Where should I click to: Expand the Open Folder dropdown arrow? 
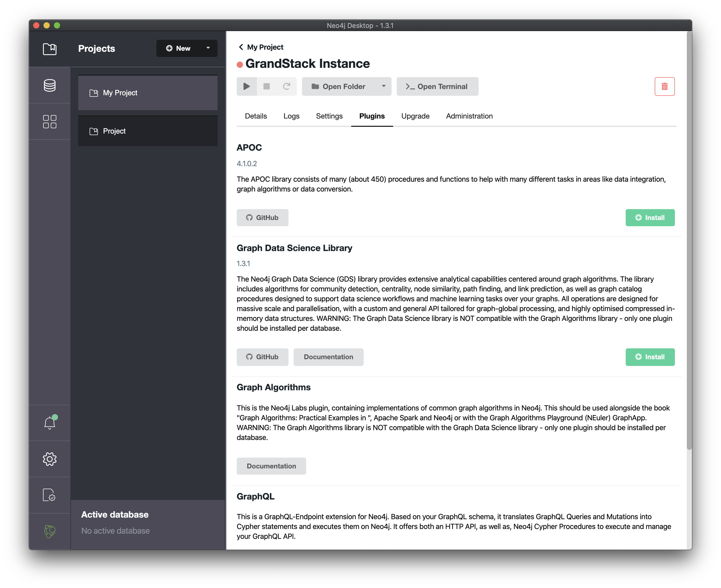click(383, 86)
